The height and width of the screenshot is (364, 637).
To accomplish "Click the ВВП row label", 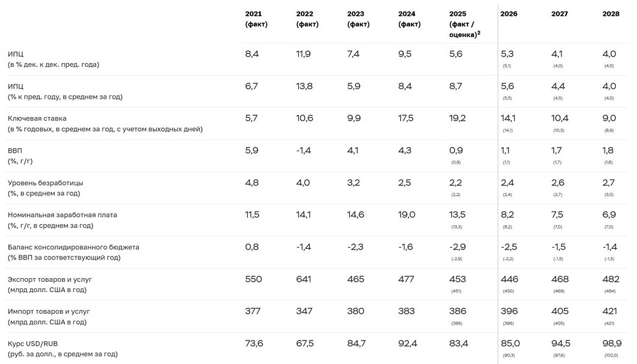I will click(15, 150).
